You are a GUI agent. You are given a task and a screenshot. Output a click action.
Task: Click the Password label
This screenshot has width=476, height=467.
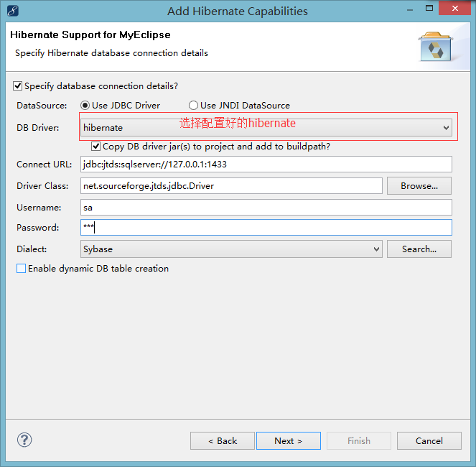(x=38, y=228)
